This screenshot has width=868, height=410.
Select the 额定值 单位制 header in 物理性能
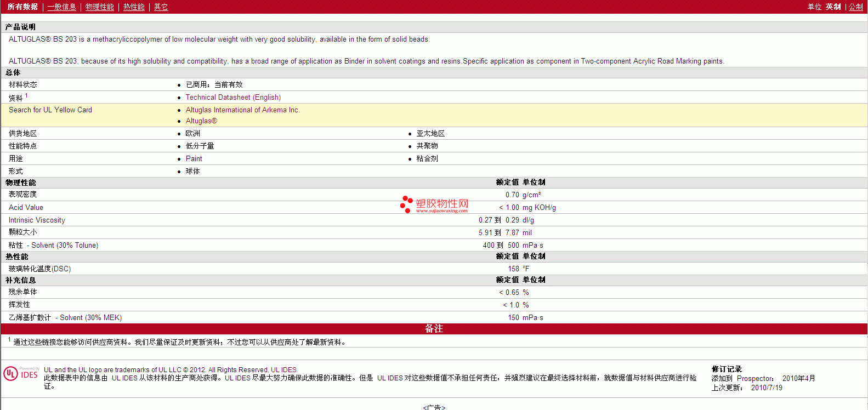[x=520, y=183]
